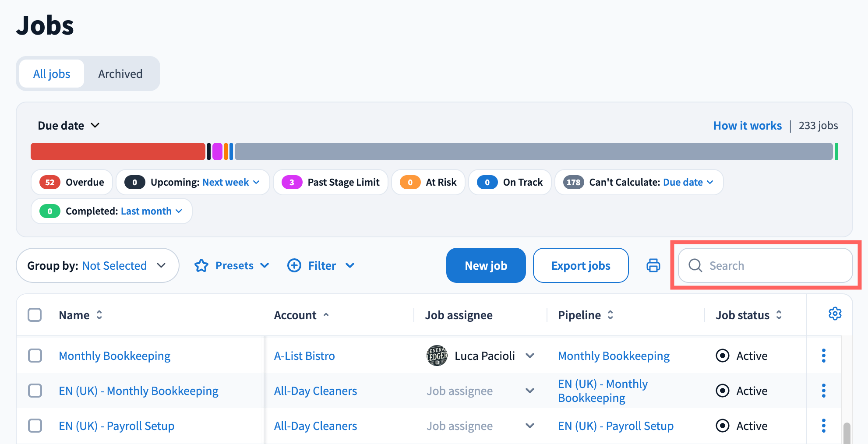Screen dimensions: 868x444
Task: Sort by Name column arrows
Action: (99, 315)
